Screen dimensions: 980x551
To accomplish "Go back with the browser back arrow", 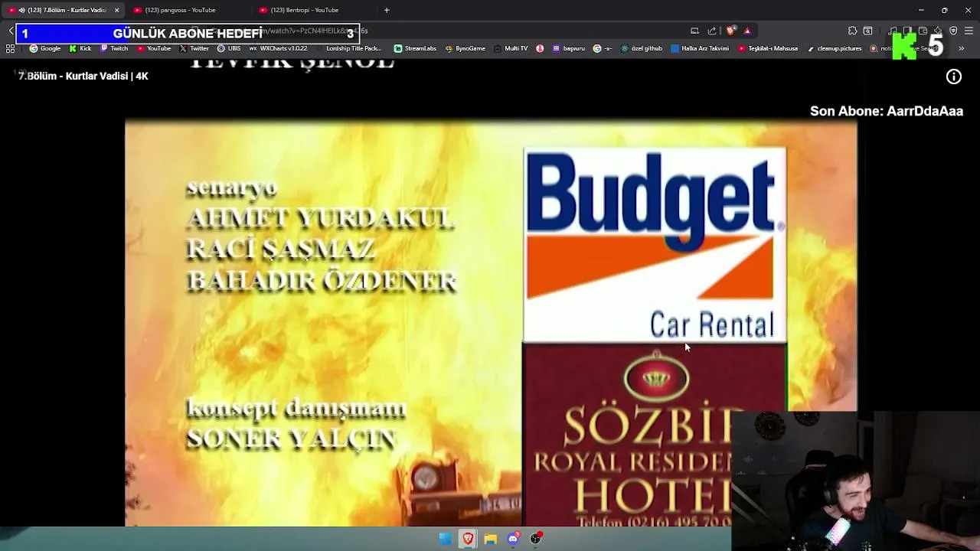I will pos(11,31).
